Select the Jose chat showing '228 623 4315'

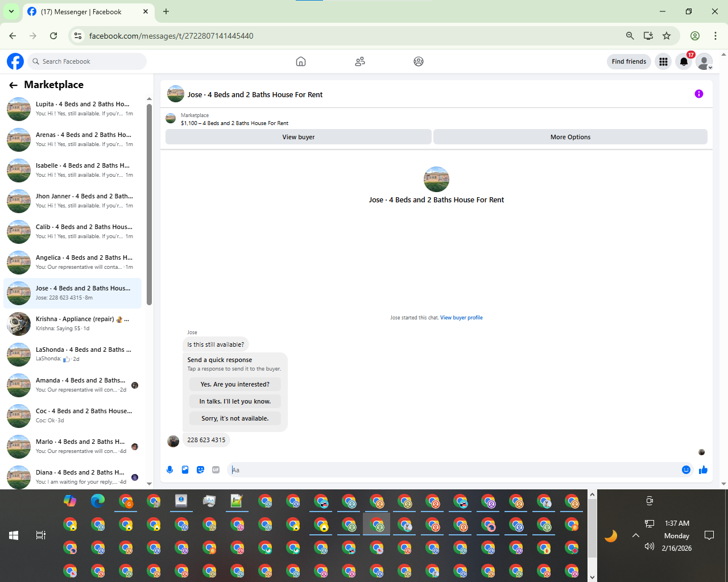pos(72,293)
